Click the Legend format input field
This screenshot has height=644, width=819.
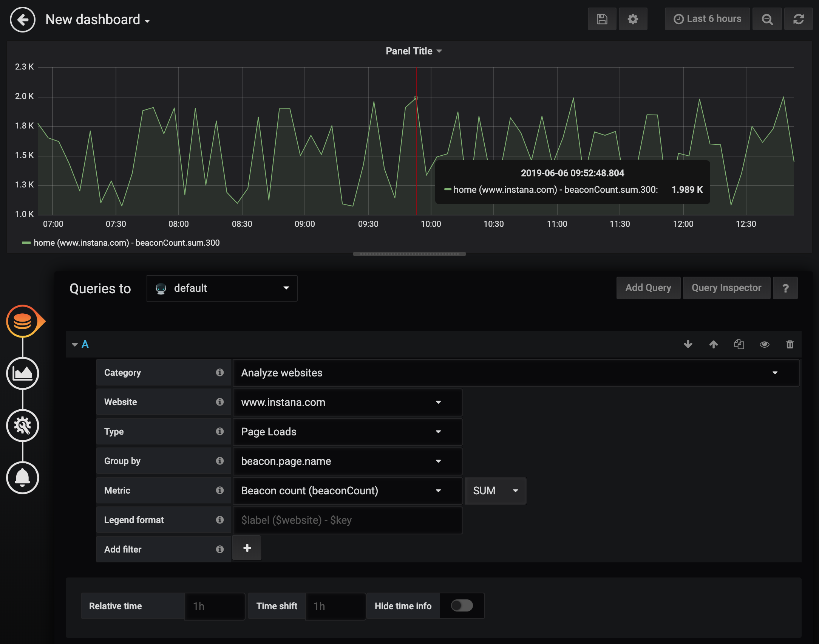[348, 520]
